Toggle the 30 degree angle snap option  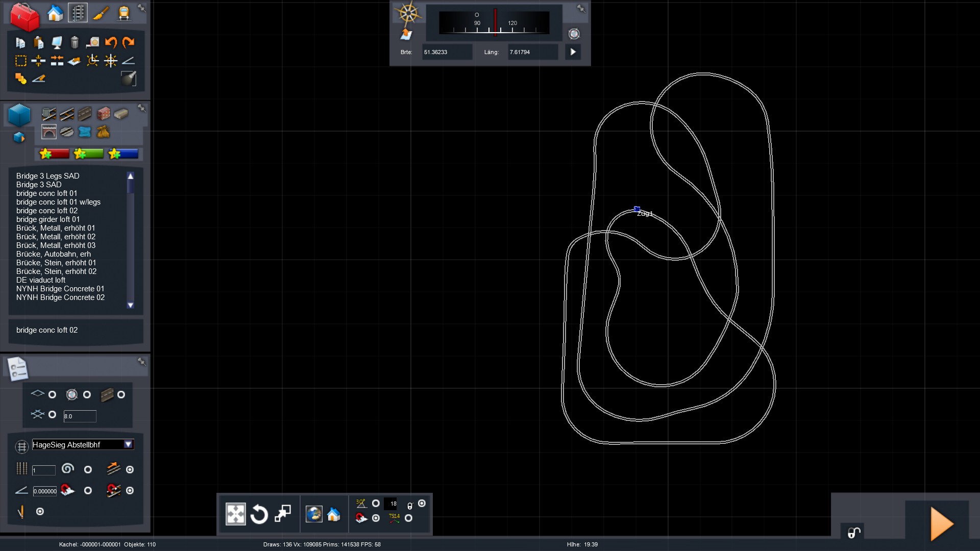point(376,504)
